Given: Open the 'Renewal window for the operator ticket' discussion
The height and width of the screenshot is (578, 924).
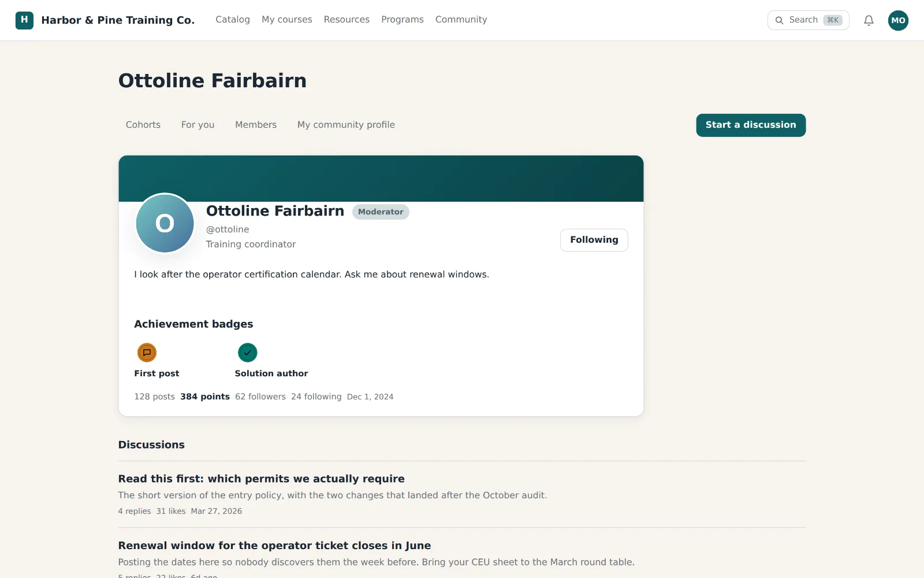Looking at the screenshot, I should 274,546.
